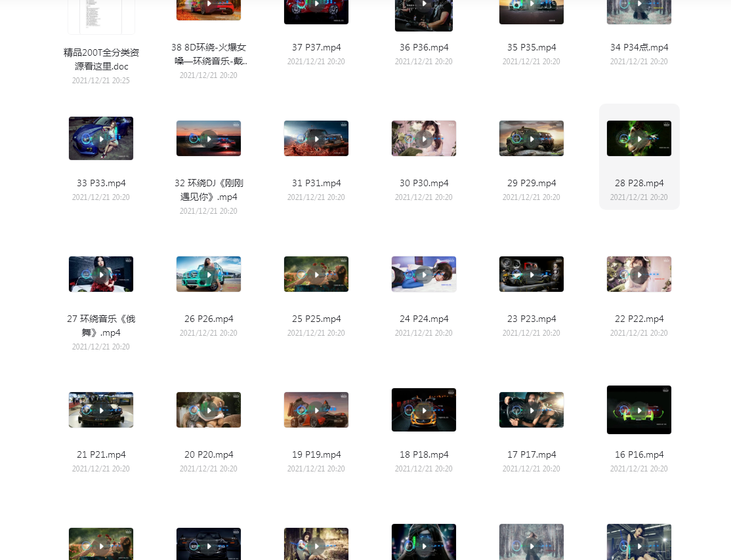Select file name 28 P28.mp4
731x560 pixels.
(x=639, y=183)
